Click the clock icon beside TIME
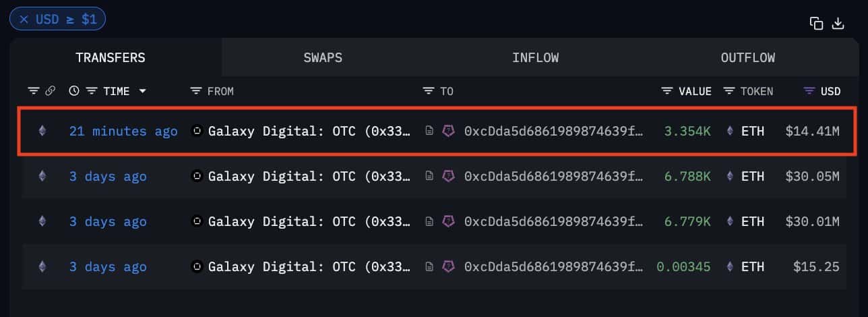The image size is (868, 317). [x=74, y=91]
